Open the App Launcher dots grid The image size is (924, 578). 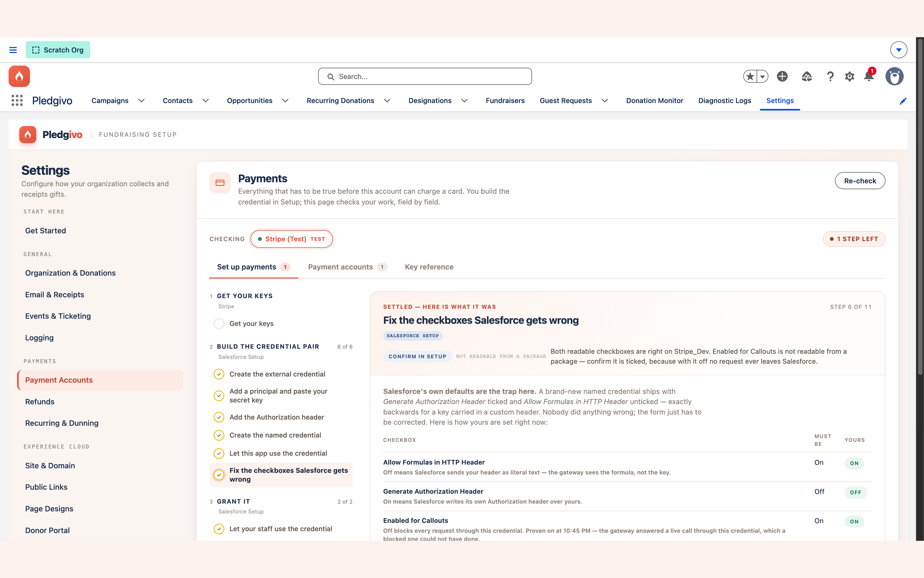(17, 101)
